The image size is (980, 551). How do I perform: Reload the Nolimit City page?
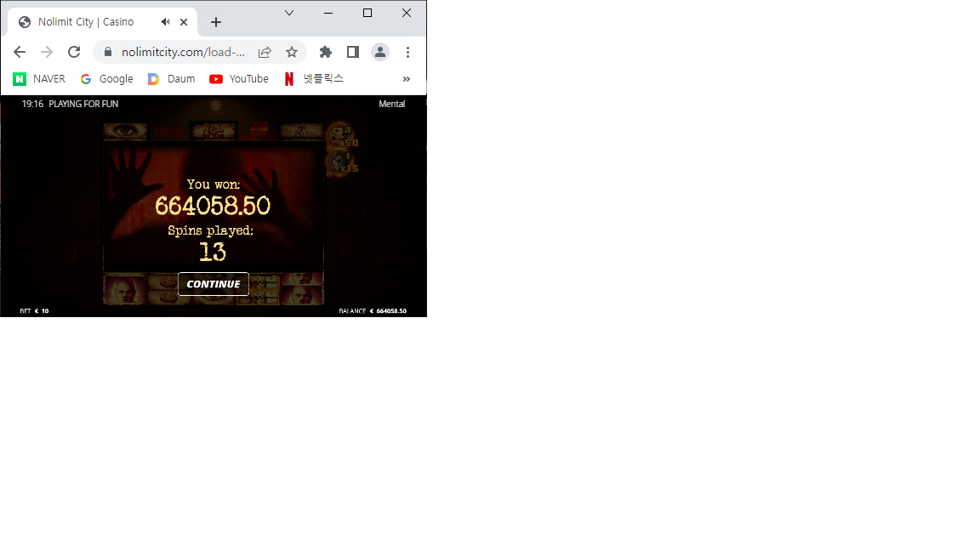[74, 52]
